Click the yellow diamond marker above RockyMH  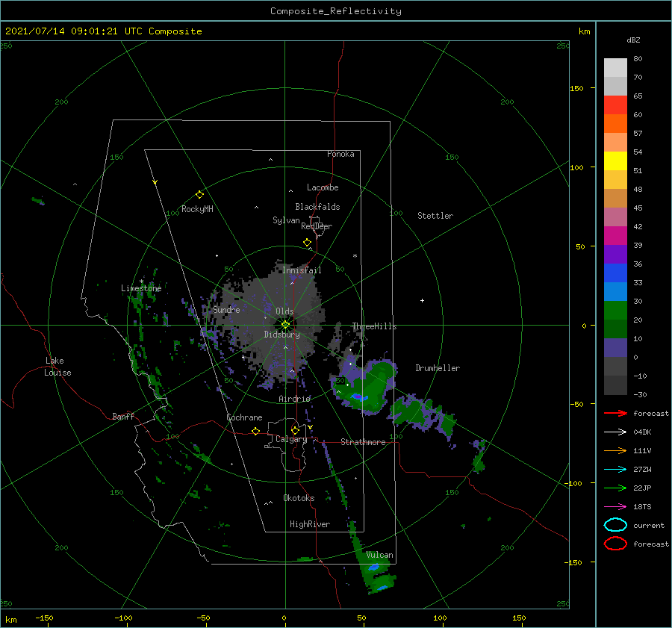point(199,195)
